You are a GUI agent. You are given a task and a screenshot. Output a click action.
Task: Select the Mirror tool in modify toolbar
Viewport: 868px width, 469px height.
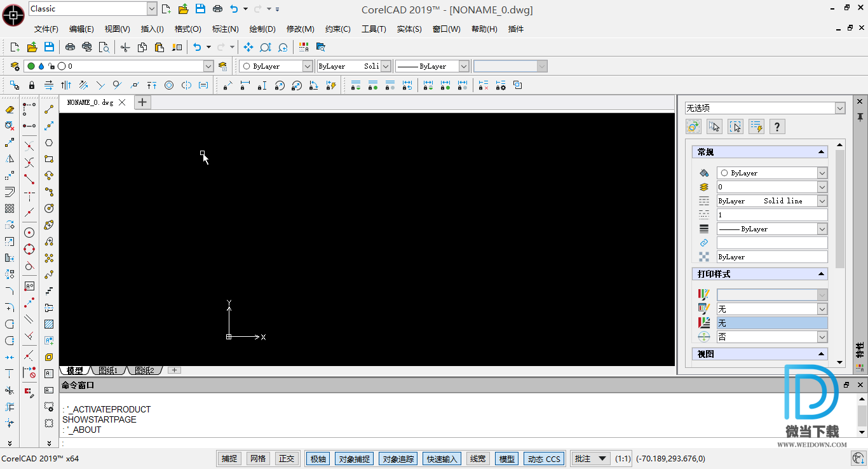[x=10, y=159]
